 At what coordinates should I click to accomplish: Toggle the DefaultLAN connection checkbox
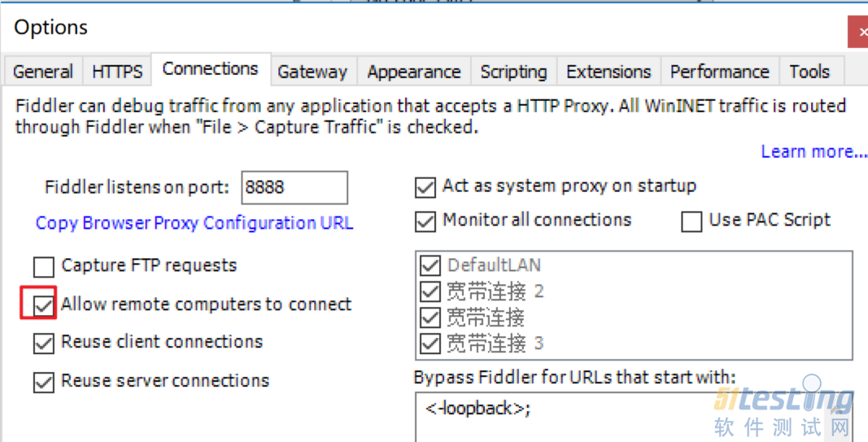430,265
